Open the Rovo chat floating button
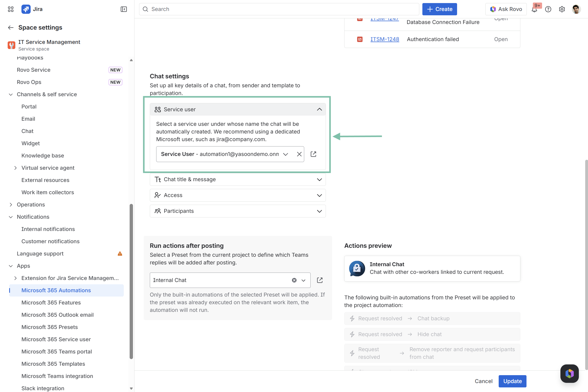The width and height of the screenshot is (588, 392). (569, 373)
